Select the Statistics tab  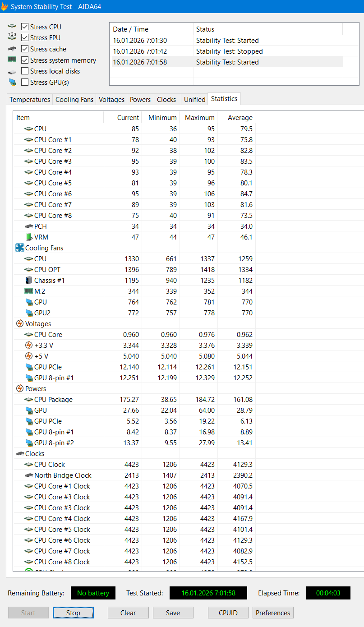tap(224, 99)
